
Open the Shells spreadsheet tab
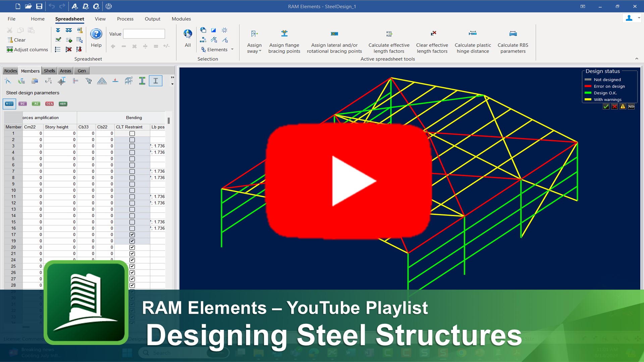click(x=49, y=71)
